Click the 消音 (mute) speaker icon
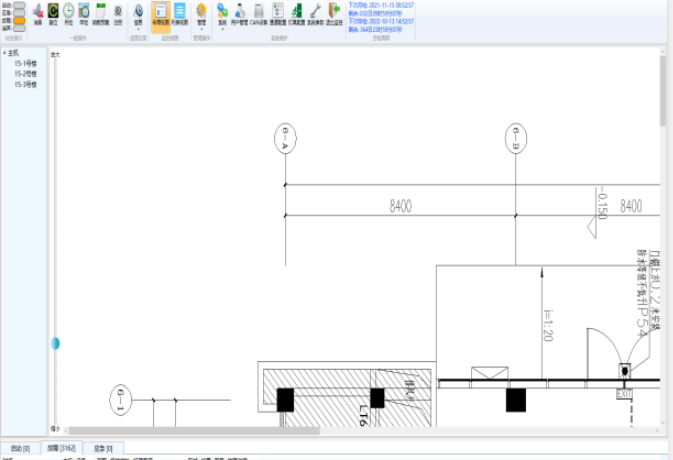 tap(37, 12)
